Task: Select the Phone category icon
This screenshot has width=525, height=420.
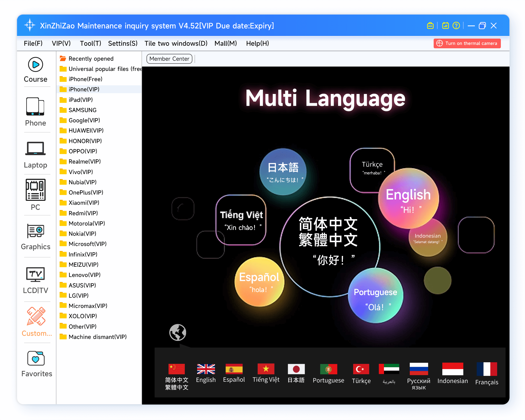Action: [35, 112]
